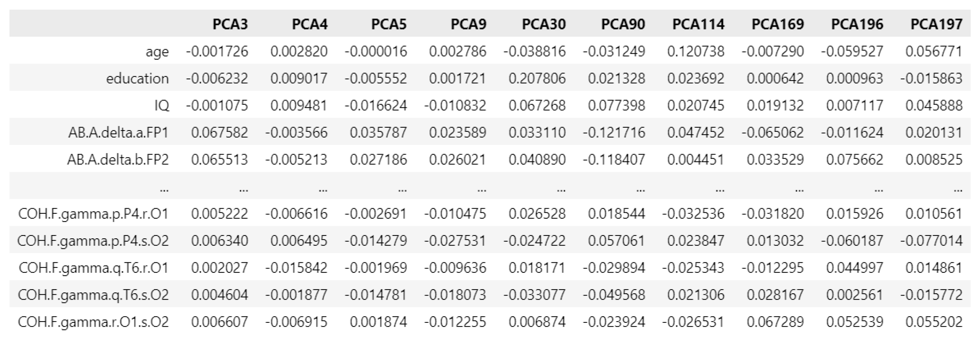The height and width of the screenshot is (340, 980).
Task: Select the PCA197 column header
Action: tap(937, 24)
